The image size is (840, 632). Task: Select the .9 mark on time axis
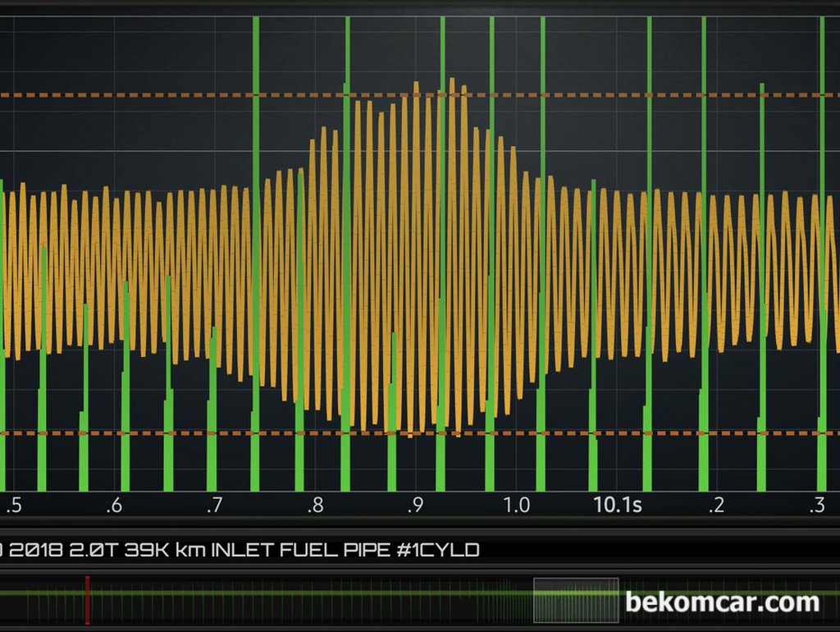415,505
